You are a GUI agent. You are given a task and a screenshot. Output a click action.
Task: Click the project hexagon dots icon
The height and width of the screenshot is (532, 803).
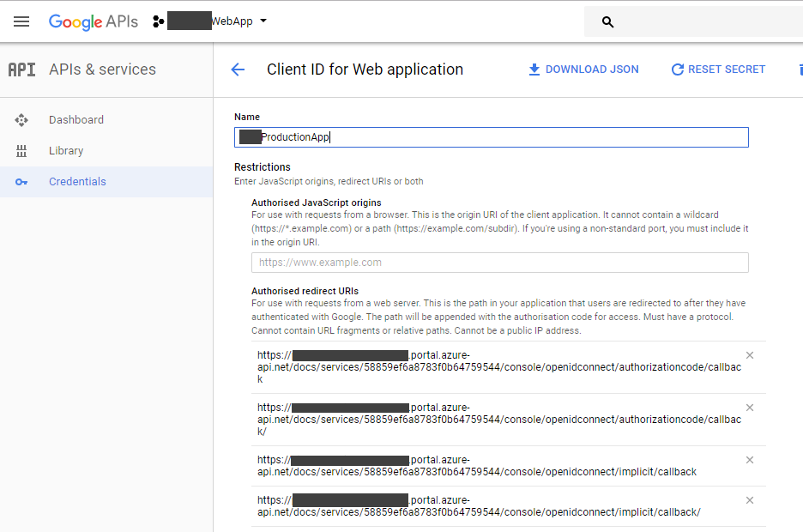(x=158, y=21)
